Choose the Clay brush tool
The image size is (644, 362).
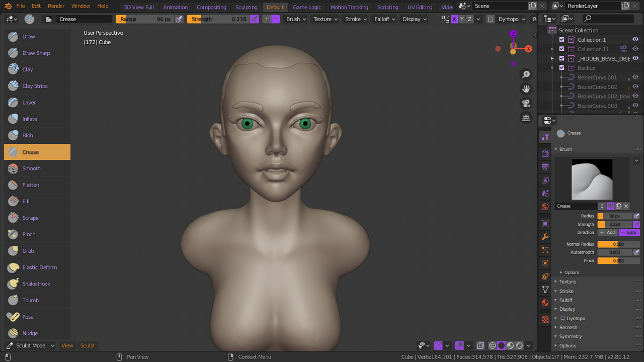tap(37, 69)
